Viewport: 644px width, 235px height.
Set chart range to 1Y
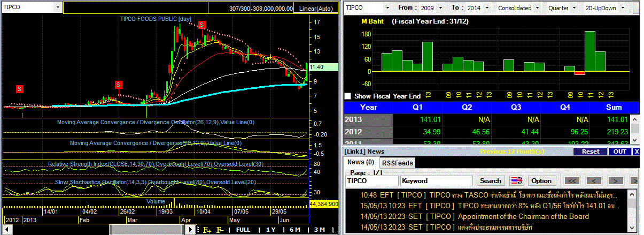pyautogui.click(x=270, y=230)
